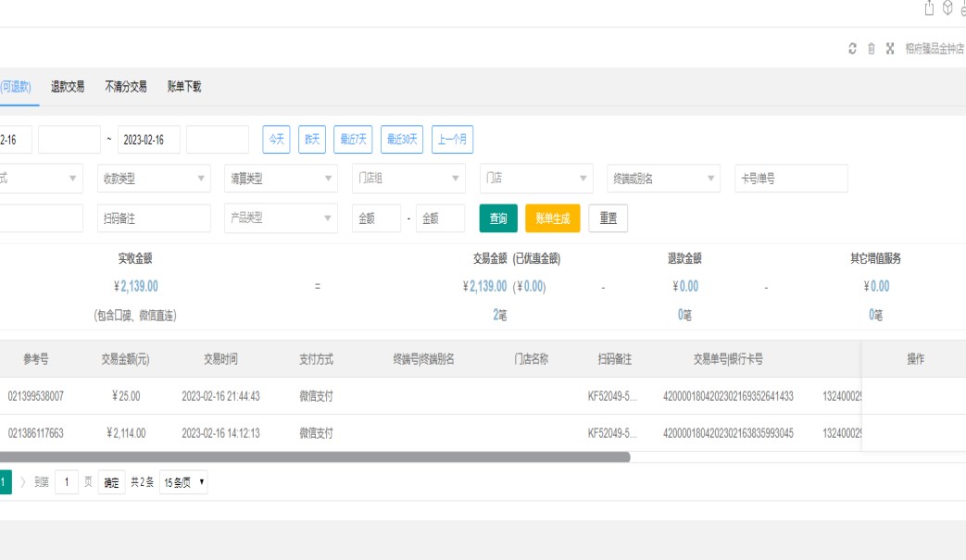Click the refresh icon near the store name
Image resolution: width=966 pixels, height=560 pixels.
tap(852, 49)
